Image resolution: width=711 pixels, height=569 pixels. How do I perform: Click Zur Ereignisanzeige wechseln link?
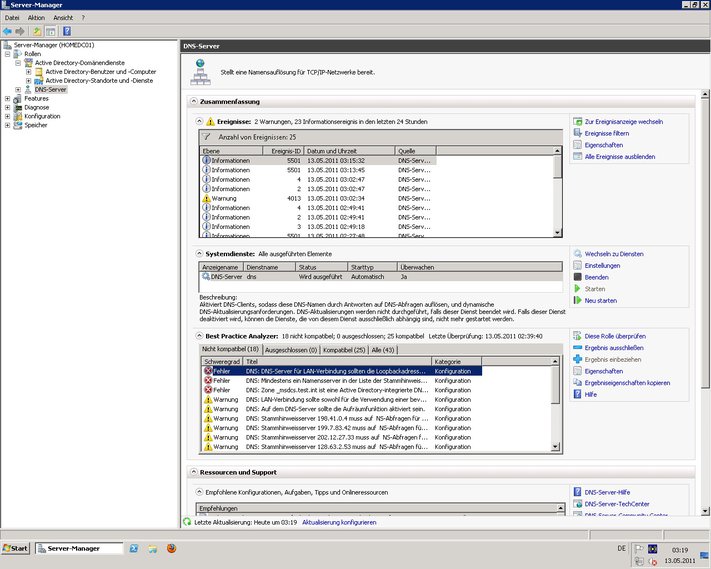623,122
